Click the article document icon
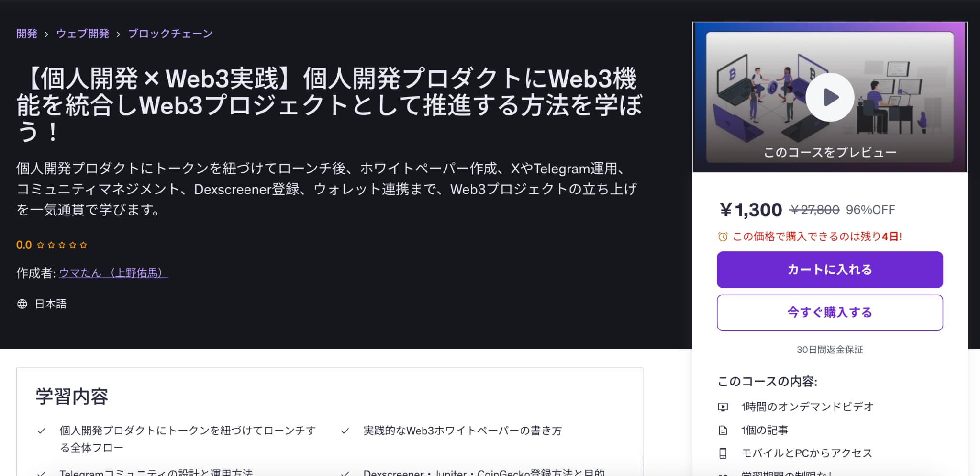 [x=723, y=431]
